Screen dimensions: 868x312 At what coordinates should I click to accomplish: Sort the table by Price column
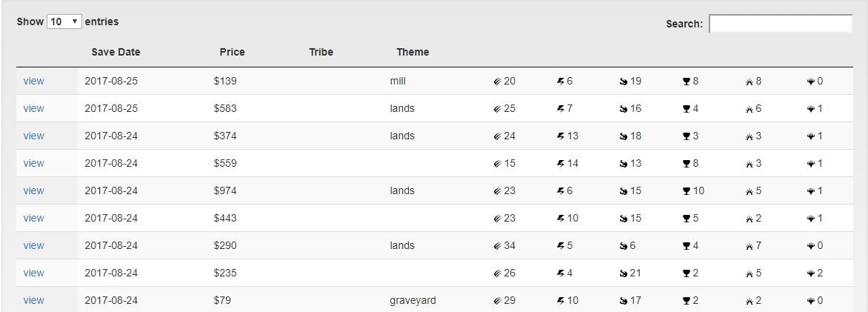tap(232, 52)
